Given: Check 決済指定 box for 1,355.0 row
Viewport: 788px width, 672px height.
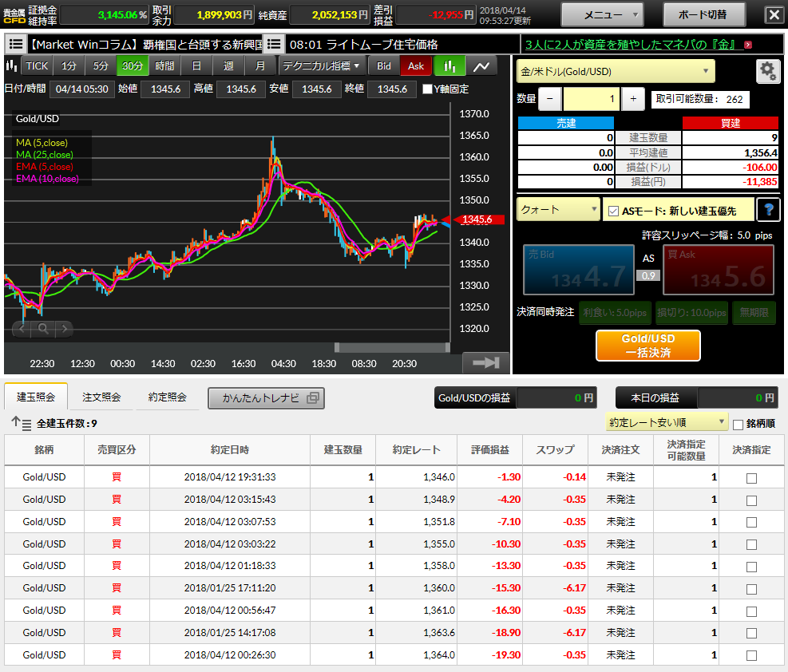Looking at the screenshot, I should pos(751,544).
